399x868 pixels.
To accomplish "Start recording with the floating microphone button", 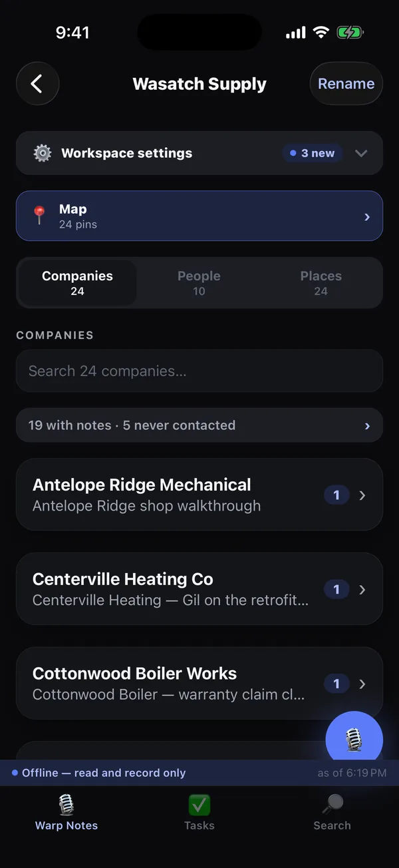I will [x=354, y=740].
